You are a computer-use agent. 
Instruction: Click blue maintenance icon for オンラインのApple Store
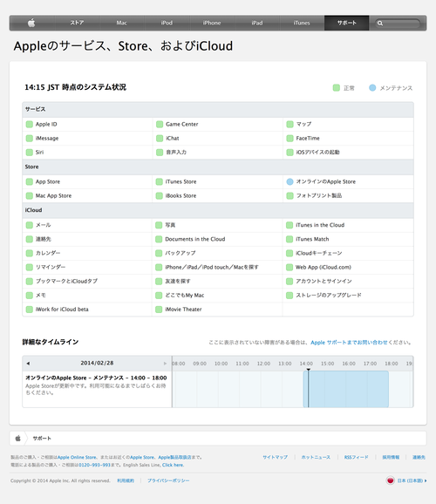click(290, 181)
